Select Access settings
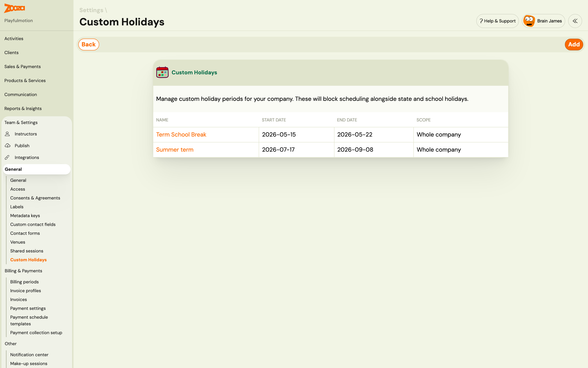 [x=17, y=189]
